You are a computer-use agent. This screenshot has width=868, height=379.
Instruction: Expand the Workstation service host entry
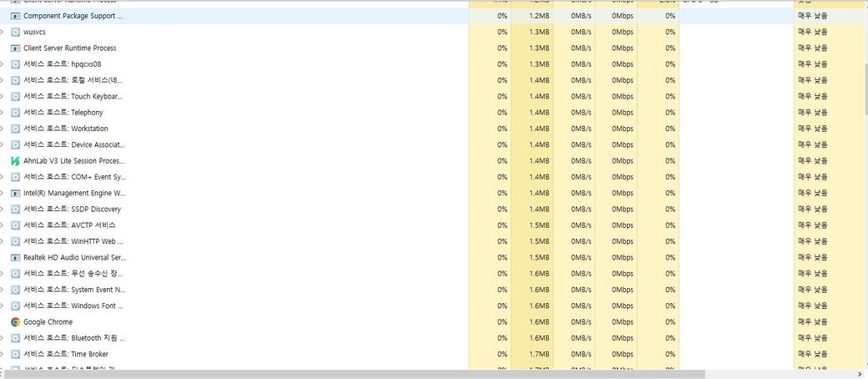3,129
